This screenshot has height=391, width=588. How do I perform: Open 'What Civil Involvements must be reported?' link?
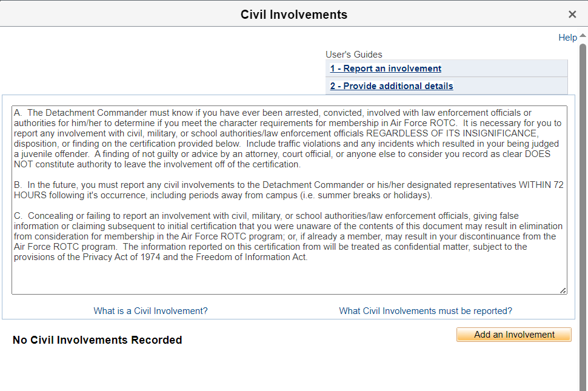click(426, 311)
